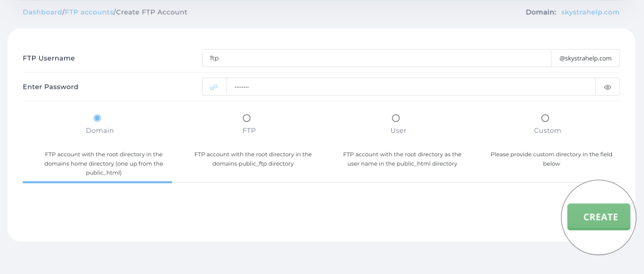Pick the Custom radio button
The height and width of the screenshot is (274, 644).
tap(545, 118)
